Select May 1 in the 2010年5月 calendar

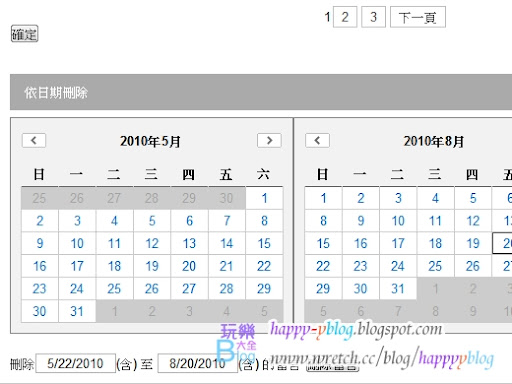pyautogui.click(x=264, y=198)
